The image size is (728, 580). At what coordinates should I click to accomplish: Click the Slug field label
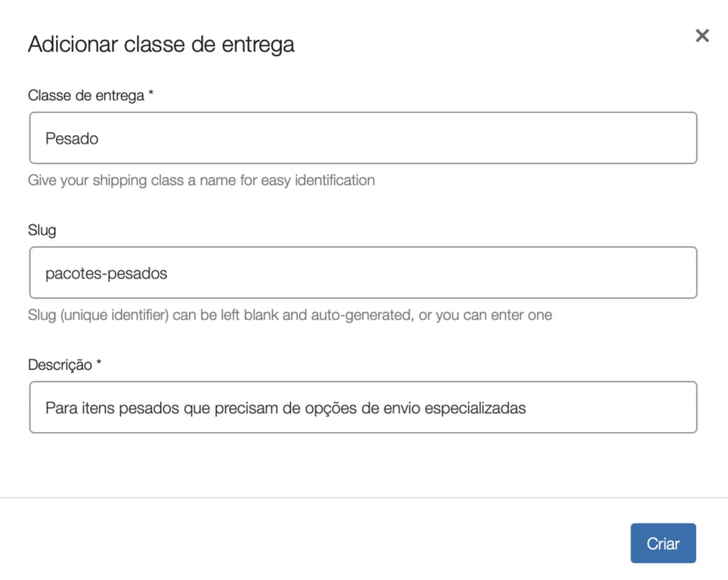tap(41, 230)
